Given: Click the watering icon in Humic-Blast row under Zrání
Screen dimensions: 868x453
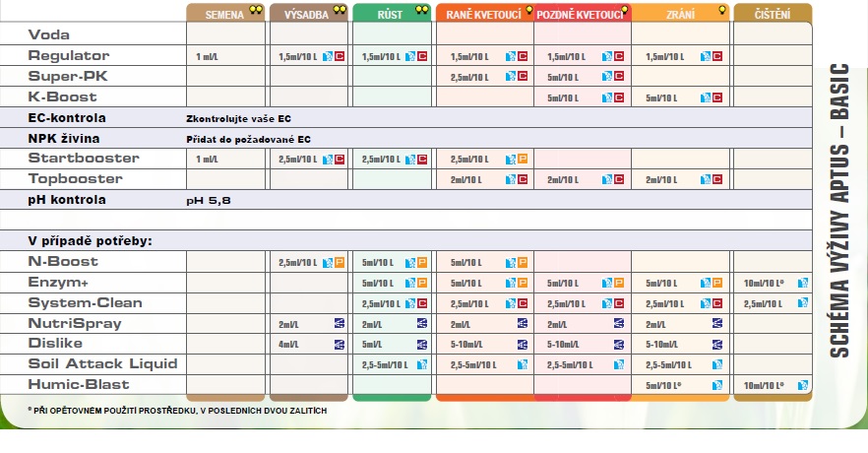Looking at the screenshot, I should (x=717, y=385).
